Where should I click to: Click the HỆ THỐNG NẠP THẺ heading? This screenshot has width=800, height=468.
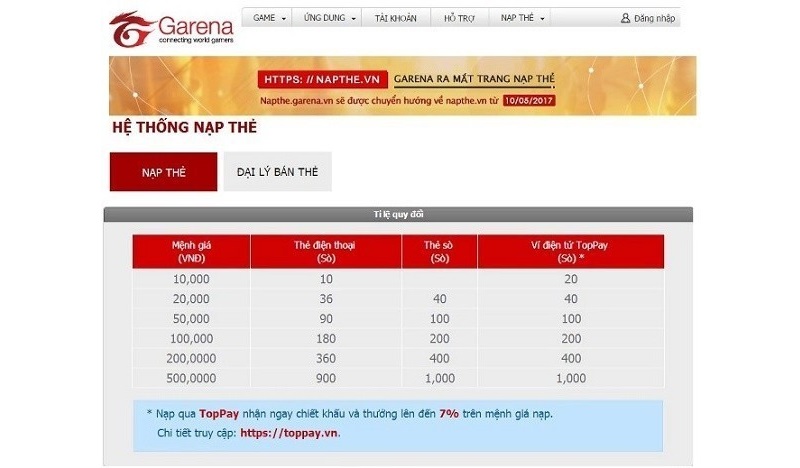coord(185,127)
